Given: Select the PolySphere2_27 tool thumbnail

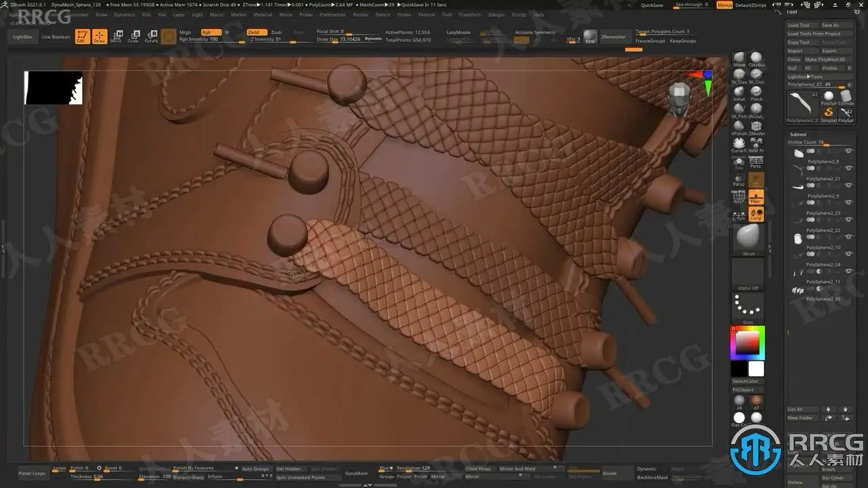Looking at the screenshot, I should pyautogui.click(x=802, y=106).
